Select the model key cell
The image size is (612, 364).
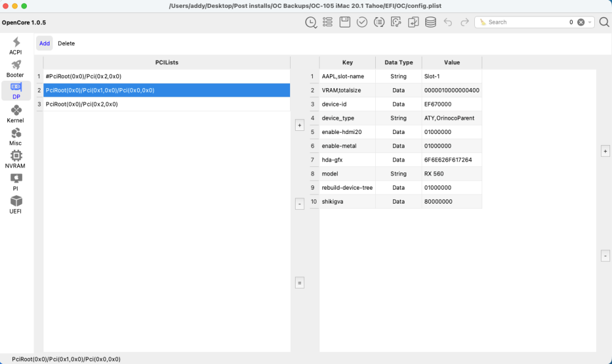[x=348, y=174]
